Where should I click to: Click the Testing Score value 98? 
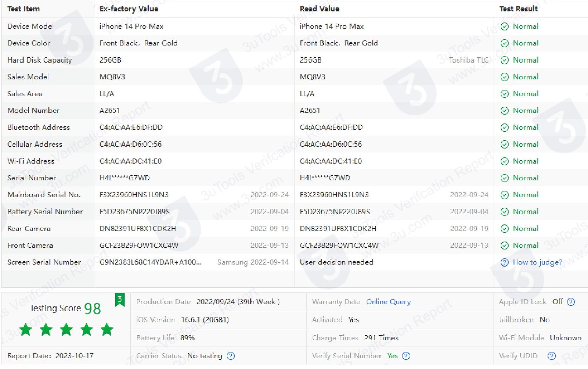point(92,309)
